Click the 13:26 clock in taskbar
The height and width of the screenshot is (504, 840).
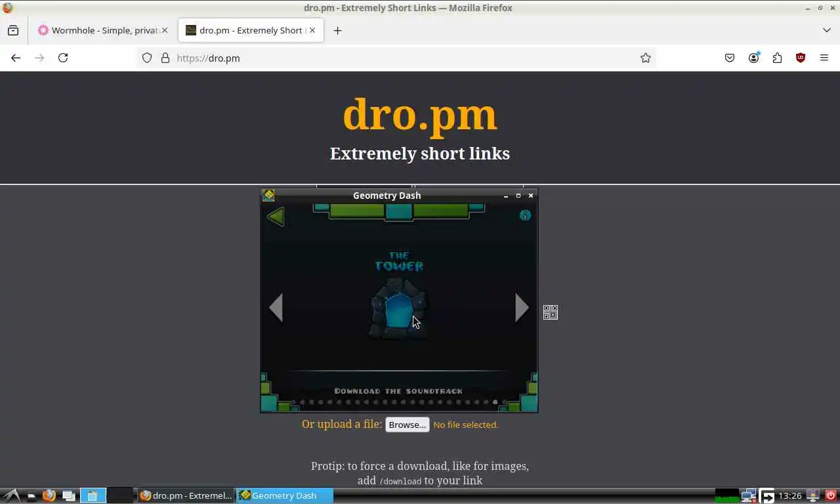click(791, 495)
